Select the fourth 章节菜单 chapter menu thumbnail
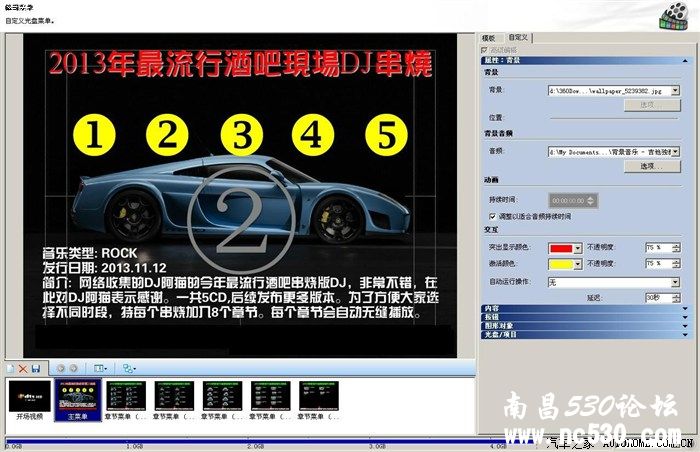The width and height of the screenshot is (700, 452). [271, 400]
